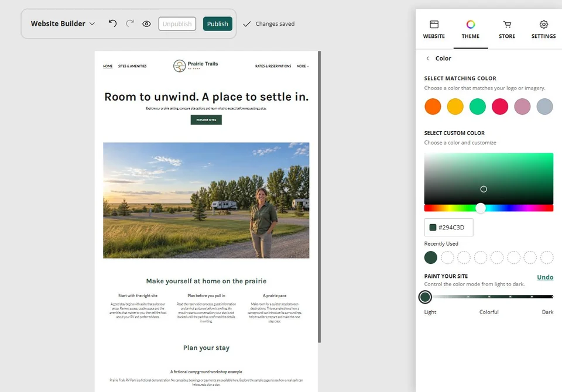Image resolution: width=562 pixels, height=392 pixels.
Task: Select the mauve pink matching color swatch
Action: [522, 107]
